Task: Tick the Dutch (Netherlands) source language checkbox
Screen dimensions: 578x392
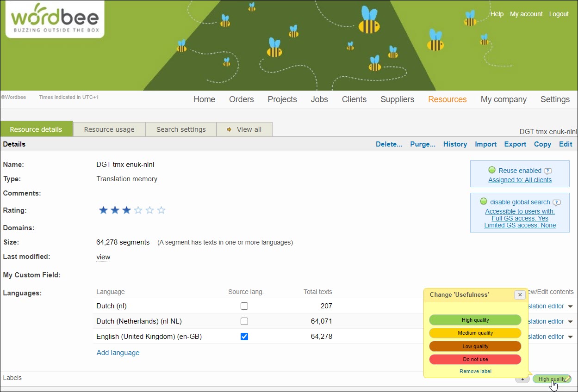Action: [244, 321]
